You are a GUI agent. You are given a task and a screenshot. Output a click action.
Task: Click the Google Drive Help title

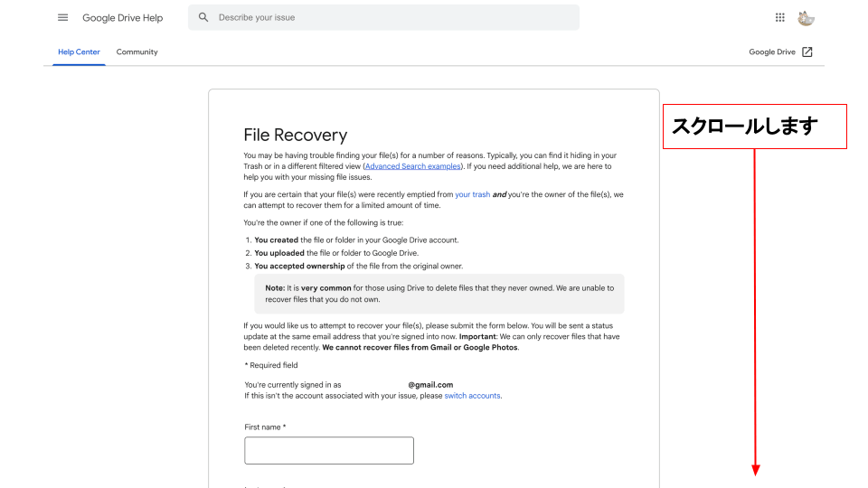(x=122, y=17)
